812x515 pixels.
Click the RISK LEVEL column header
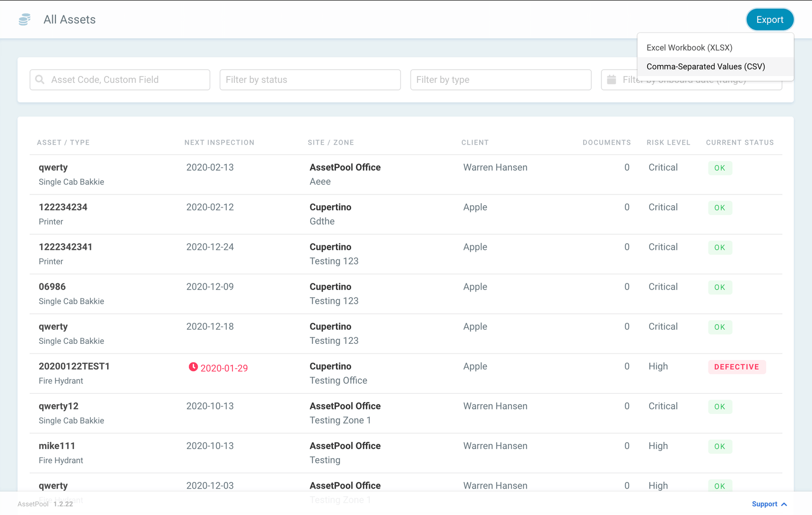click(668, 143)
